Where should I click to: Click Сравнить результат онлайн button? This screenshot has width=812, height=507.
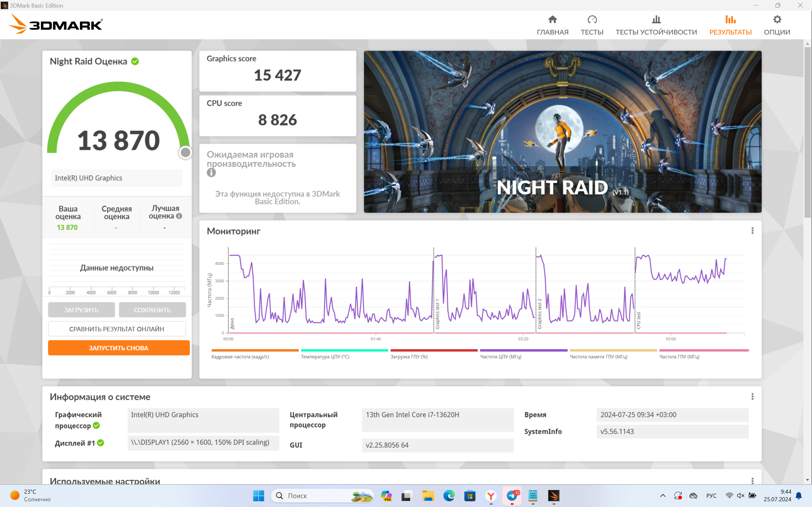tap(117, 329)
